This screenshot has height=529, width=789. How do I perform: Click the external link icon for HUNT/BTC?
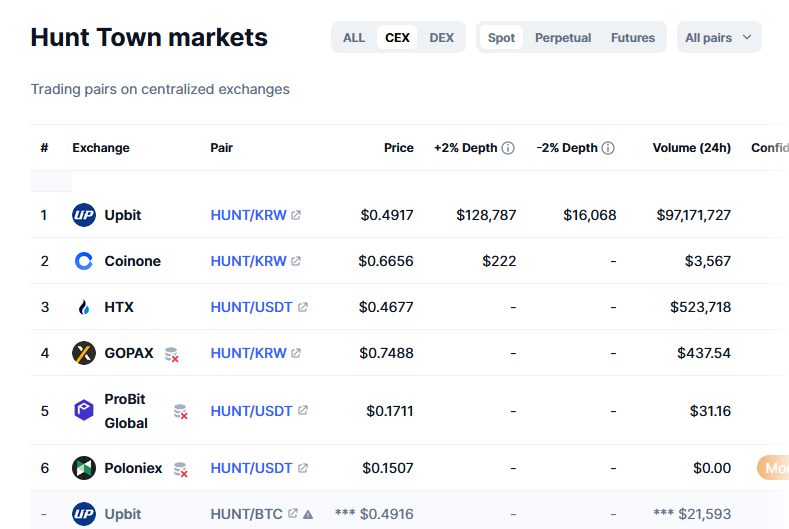pyautogui.click(x=293, y=513)
